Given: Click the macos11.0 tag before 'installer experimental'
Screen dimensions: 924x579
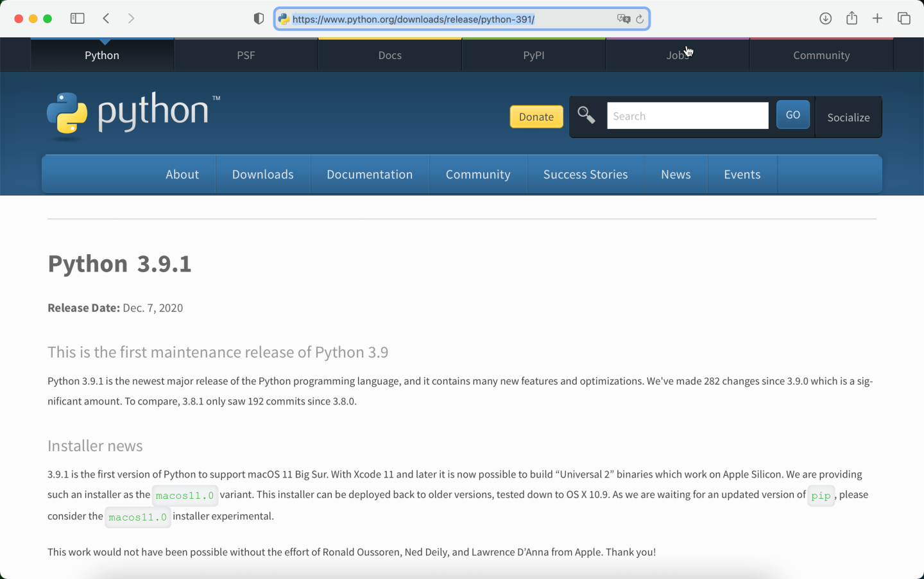Looking at the screenshot, I should 138,517.
